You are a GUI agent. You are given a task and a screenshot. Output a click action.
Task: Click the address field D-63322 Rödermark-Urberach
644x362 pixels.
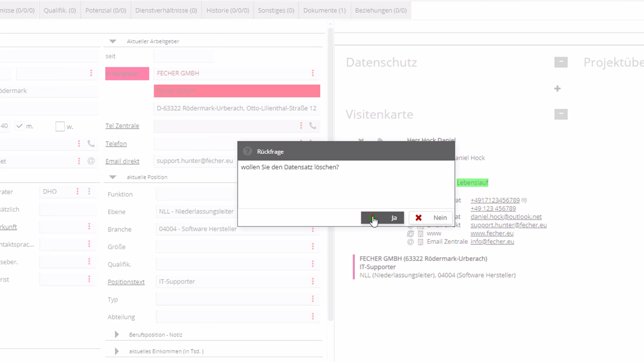(x=237, y=108)
